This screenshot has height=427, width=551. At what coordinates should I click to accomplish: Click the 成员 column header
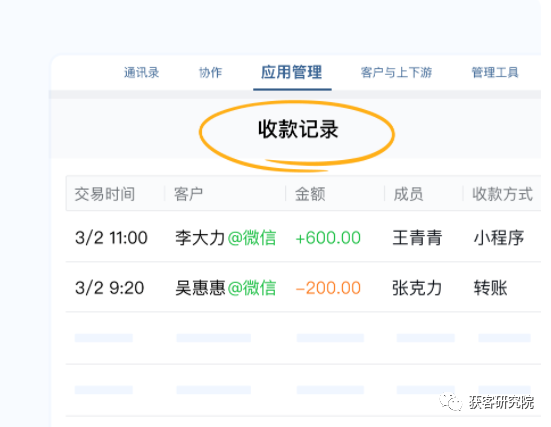click(x=408, y=194)
